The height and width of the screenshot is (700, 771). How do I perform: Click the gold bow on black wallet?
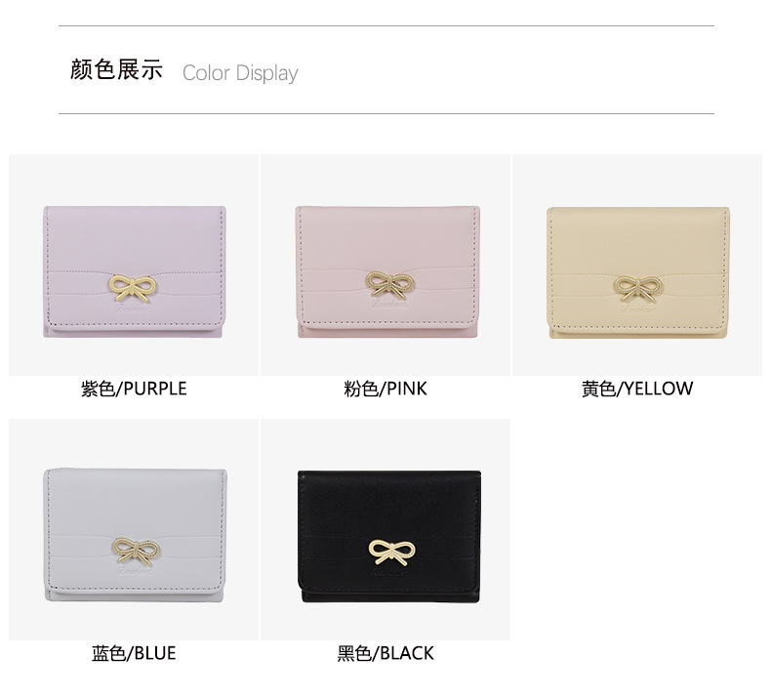[392, 552]
